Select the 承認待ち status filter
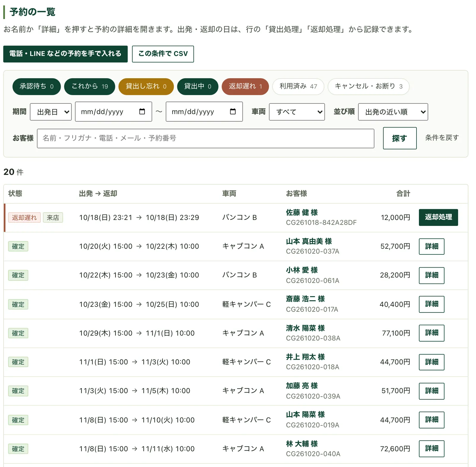This screenshot has height=467, width=476. (37, 87)
